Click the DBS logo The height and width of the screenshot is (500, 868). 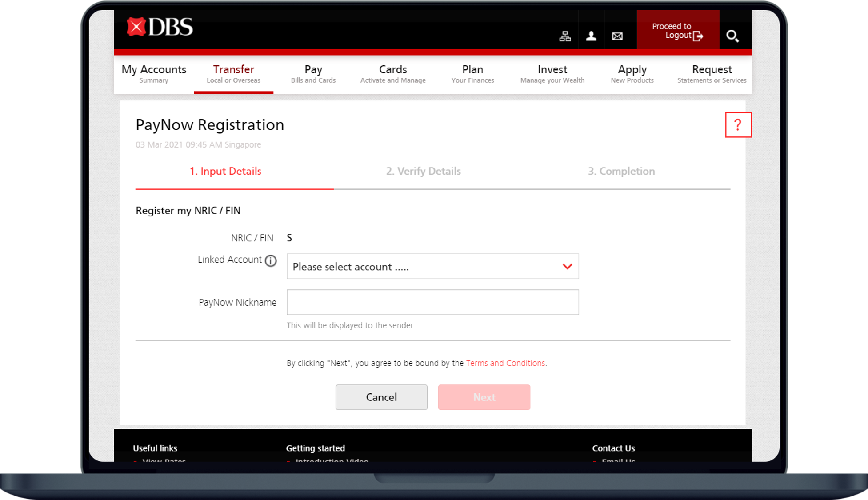click(x=160, y=27)
